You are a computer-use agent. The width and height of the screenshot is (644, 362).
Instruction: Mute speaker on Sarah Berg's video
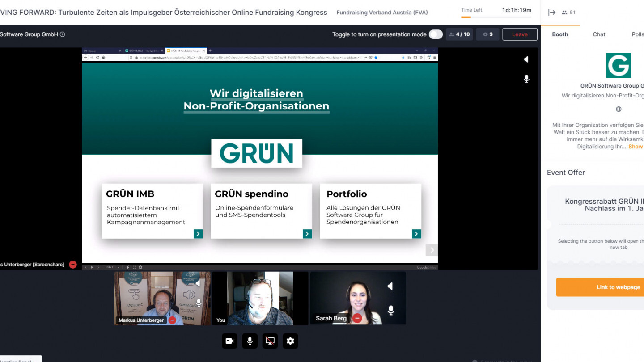[x=390, y=286]
